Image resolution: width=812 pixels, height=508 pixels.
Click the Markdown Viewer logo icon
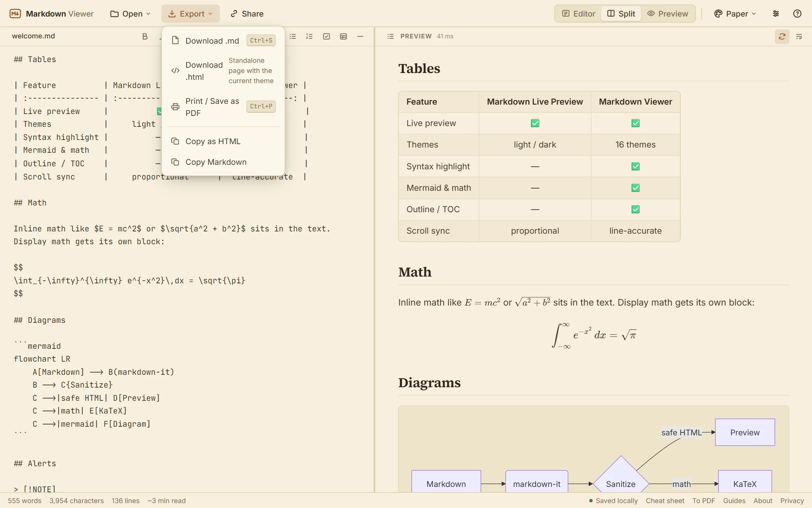pyautogui.click(x=15, y=14)
